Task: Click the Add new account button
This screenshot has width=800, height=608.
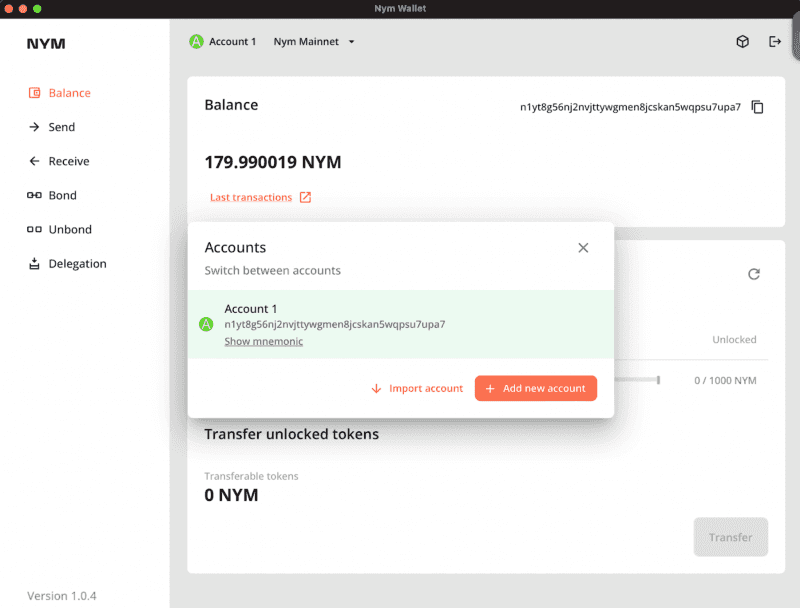Action: click(535, 388)
